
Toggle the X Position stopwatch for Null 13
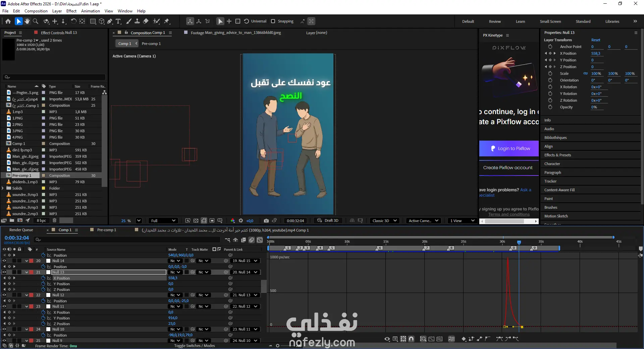coord(43,278)
